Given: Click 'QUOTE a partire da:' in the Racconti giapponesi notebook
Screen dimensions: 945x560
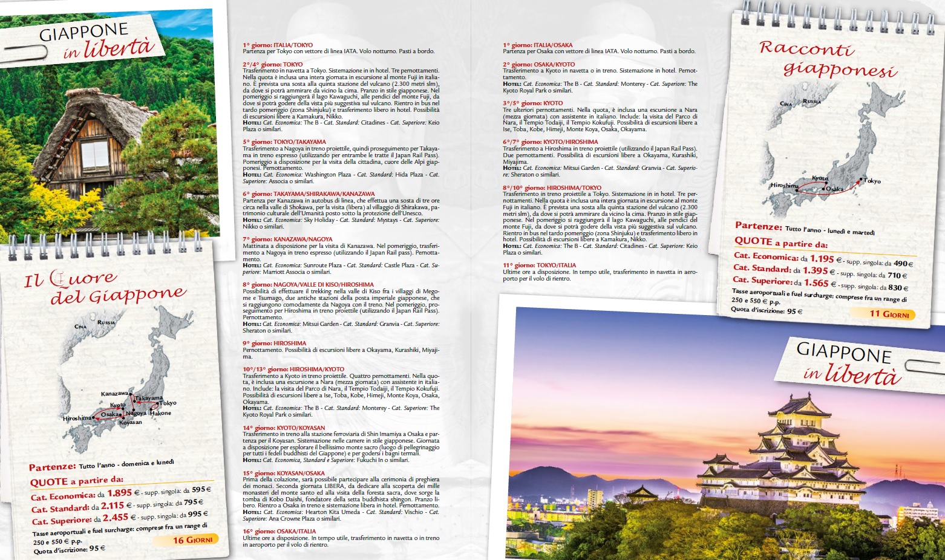Looking at the screenshot, I should (781, 242).
